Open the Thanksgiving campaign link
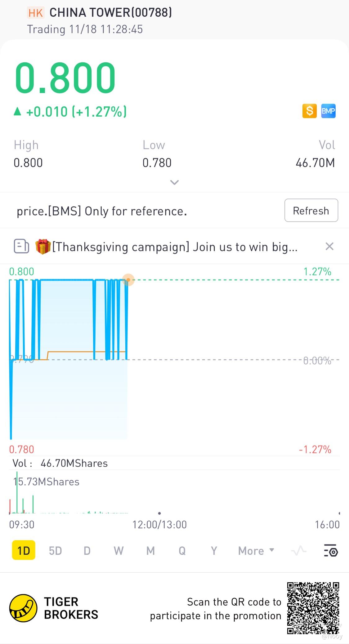The width and height of the screenshot is (349, 644). (x=175, y=247)
